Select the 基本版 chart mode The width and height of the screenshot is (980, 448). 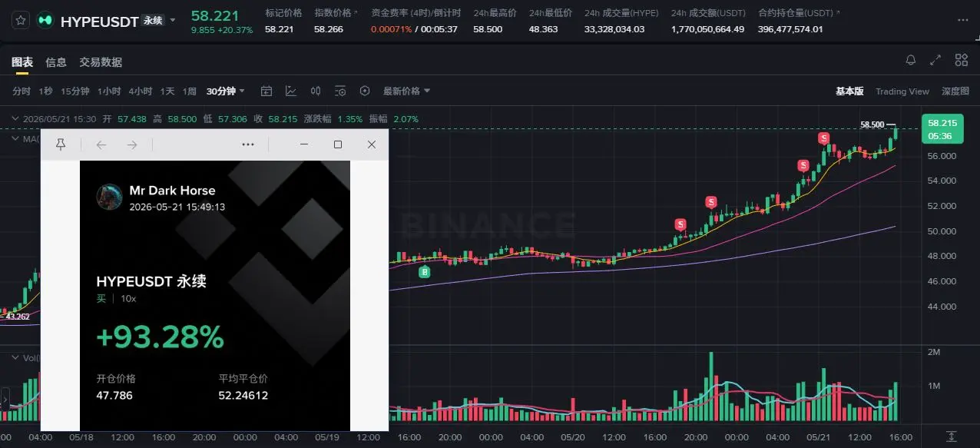coord(849,91)
